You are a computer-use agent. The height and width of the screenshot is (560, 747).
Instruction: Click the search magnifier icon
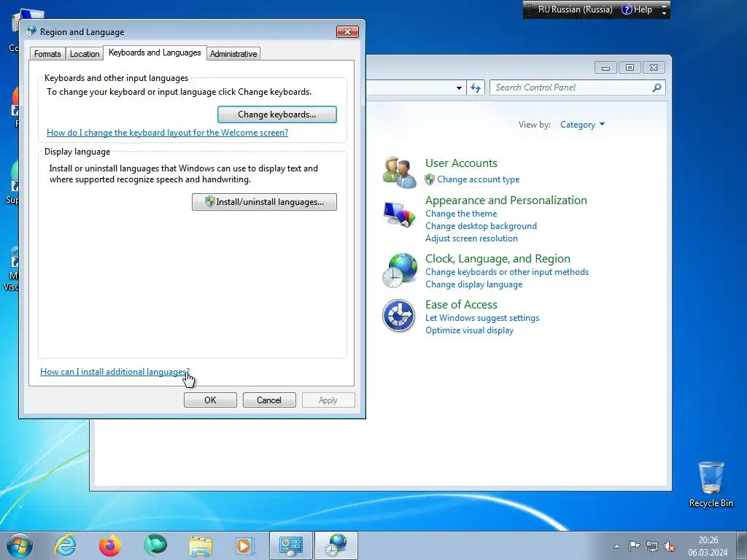(657, 87)
